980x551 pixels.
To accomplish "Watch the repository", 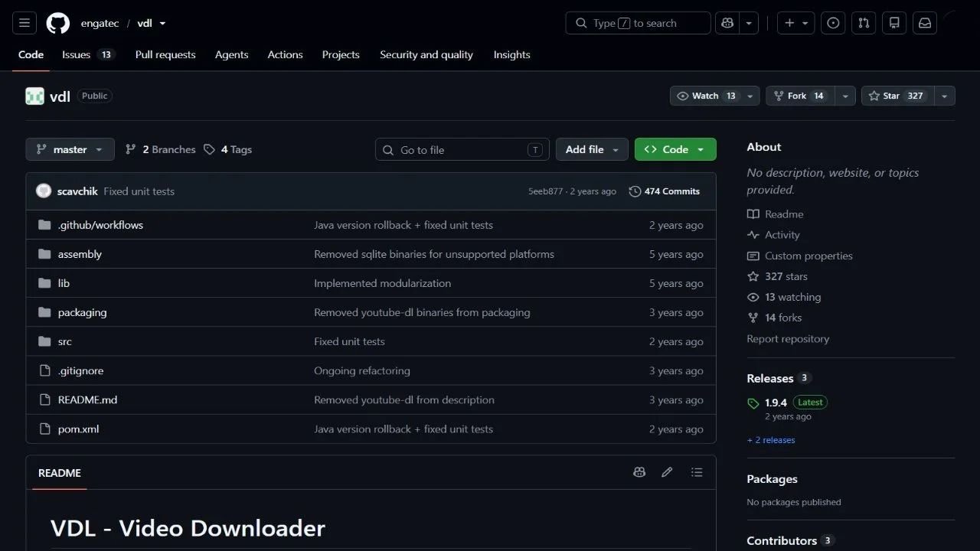I will pos(706,96).
